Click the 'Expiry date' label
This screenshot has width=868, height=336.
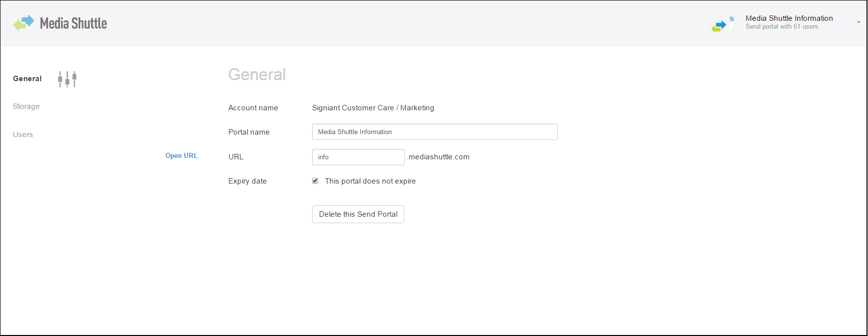coord(248,181)
